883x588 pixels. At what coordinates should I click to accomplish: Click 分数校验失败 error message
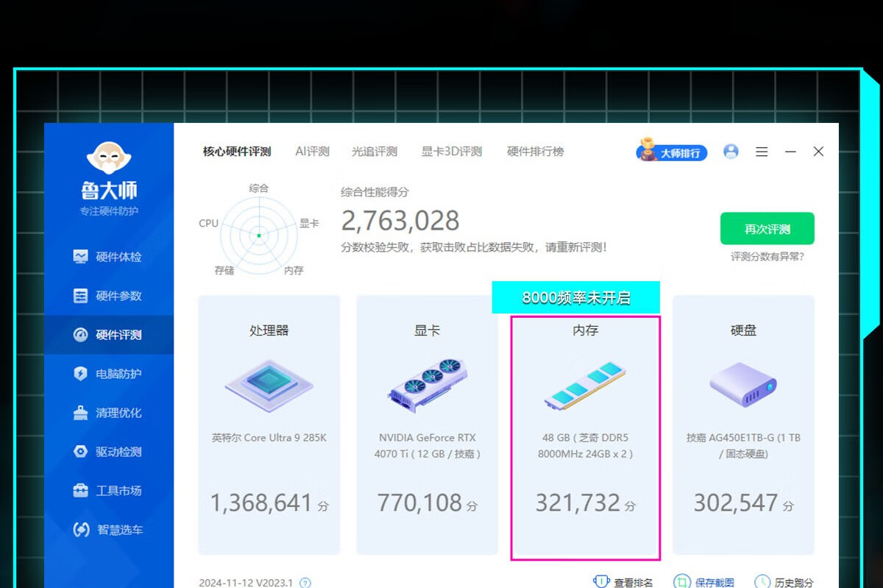pyautogui.click(x=474, y=247)
